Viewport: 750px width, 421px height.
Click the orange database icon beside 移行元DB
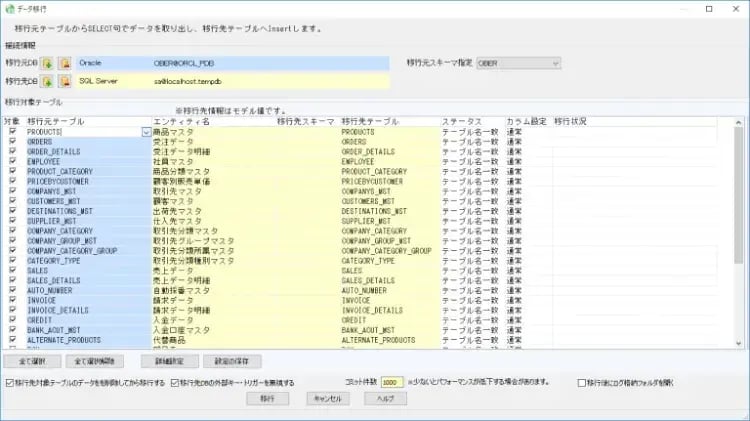(64, 63)
